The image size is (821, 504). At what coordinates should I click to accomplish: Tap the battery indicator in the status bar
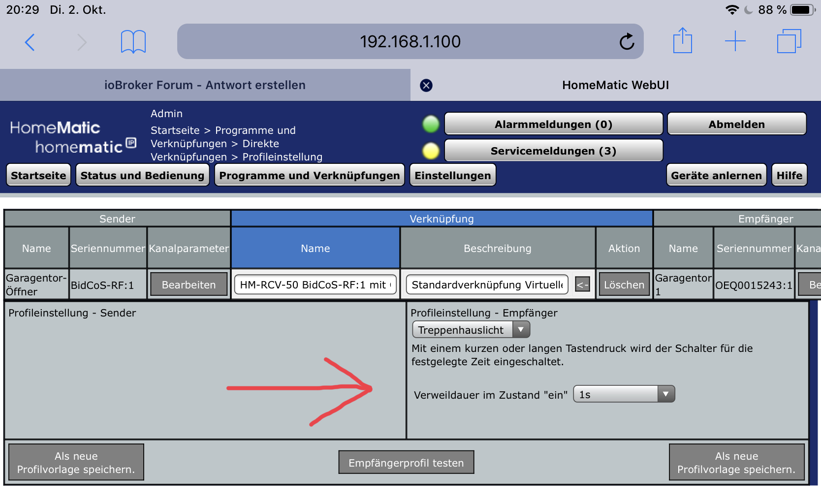coord(802,10)
